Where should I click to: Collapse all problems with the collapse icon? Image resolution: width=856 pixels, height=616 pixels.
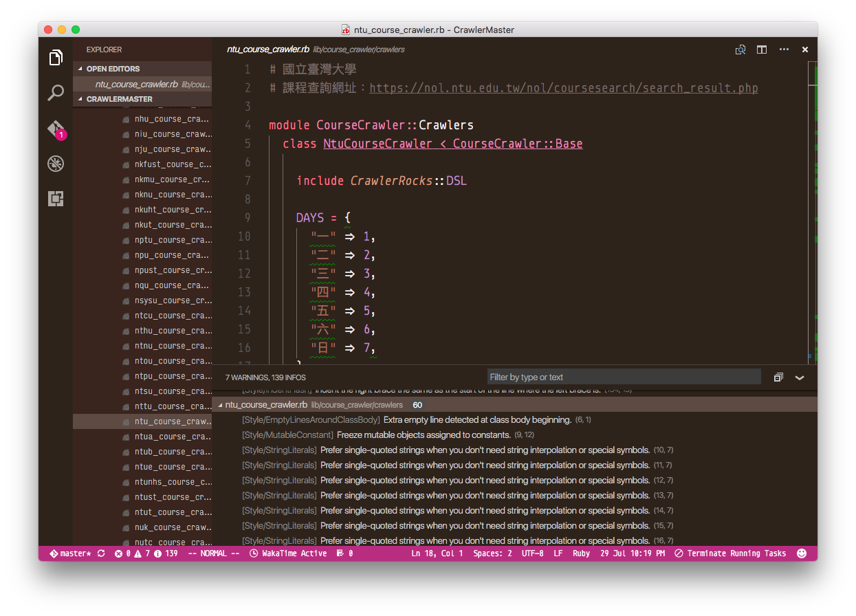(x=778, y=377)
